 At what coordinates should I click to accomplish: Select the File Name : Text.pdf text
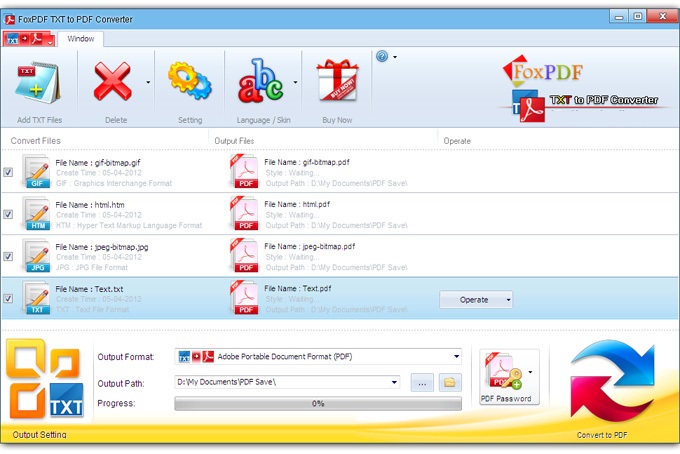point(298,288)
